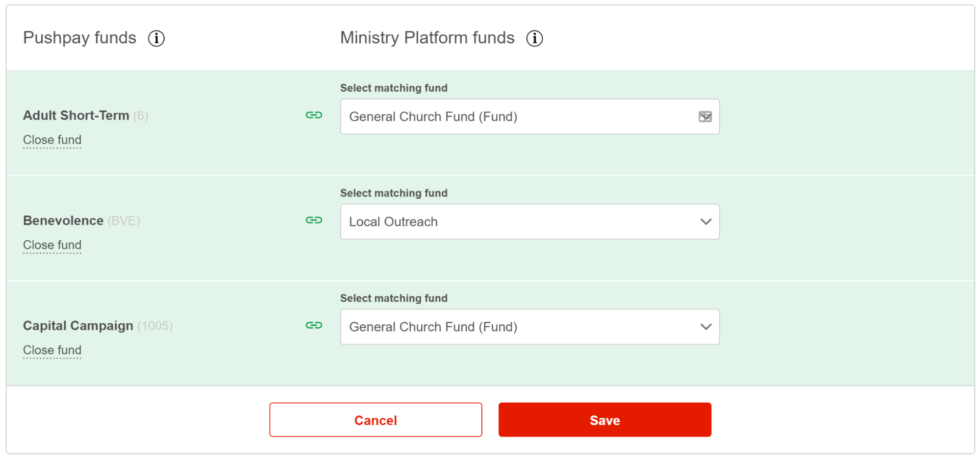
Task: Click the General Church Fund text for Capital Campaign
Action: (x=433, y=327)
